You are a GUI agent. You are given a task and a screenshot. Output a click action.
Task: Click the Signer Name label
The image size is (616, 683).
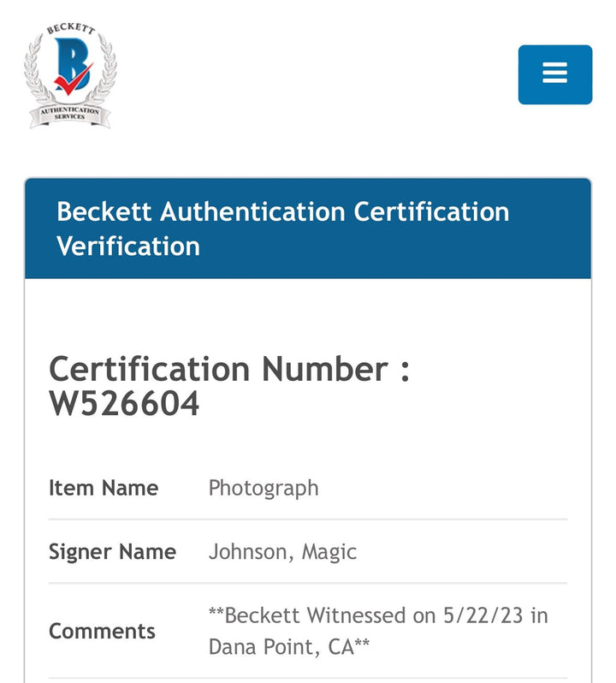point(113,552)
